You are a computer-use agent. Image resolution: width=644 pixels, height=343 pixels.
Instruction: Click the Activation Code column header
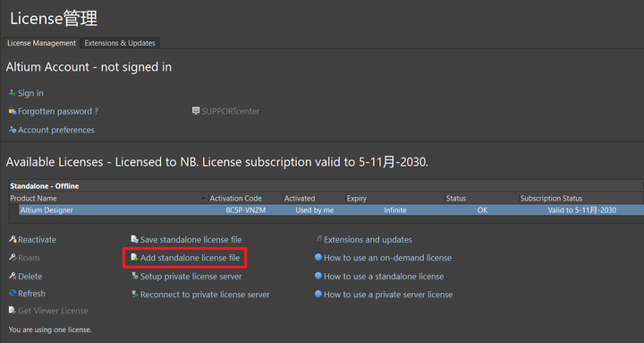point(245,198)
